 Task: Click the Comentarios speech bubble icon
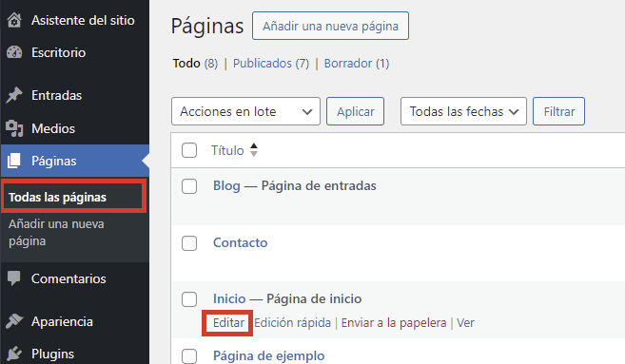pyautogui.click(x=14, y=278)
